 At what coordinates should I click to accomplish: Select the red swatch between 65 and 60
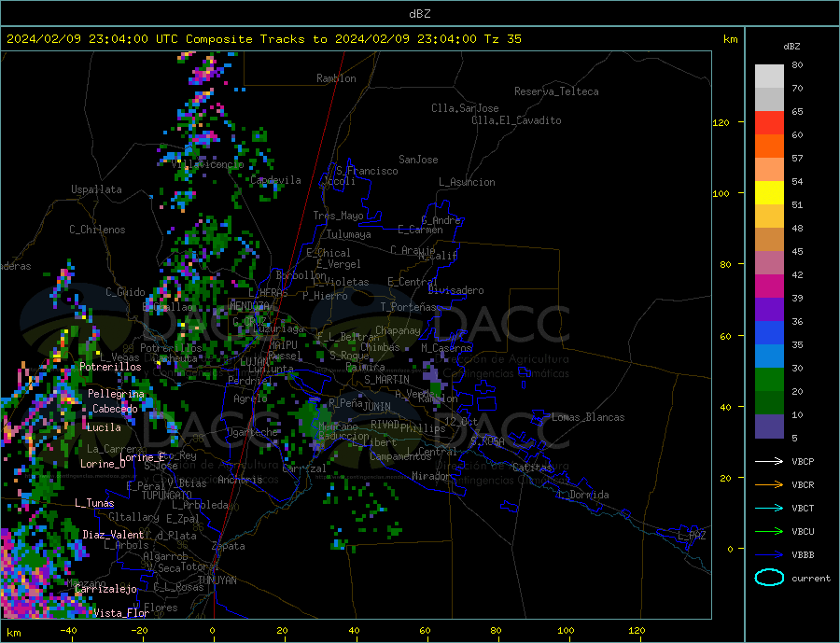click(x=769, y=122)
